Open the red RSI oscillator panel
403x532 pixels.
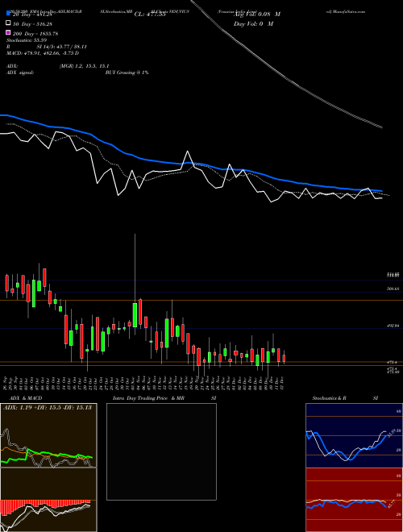pos(354,500)
